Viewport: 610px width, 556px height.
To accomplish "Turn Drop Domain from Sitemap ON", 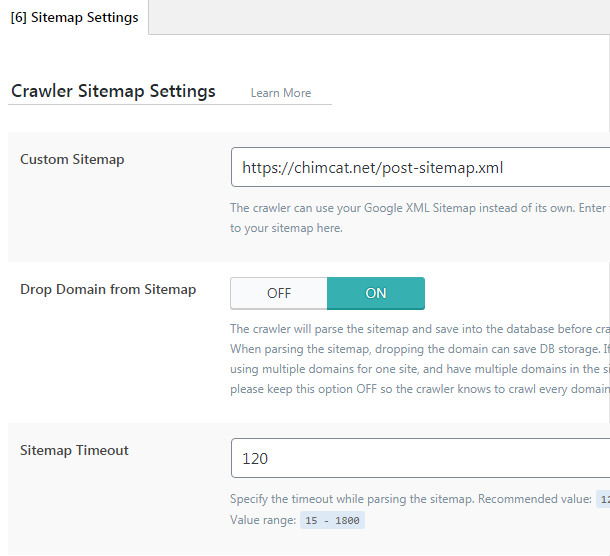I will (376, 294).
